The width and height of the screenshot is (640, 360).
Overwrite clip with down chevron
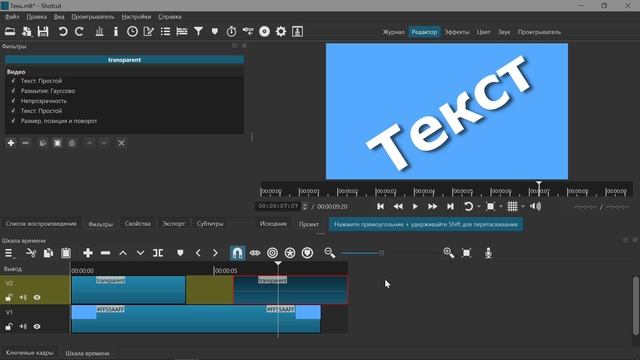coord(140,253)
